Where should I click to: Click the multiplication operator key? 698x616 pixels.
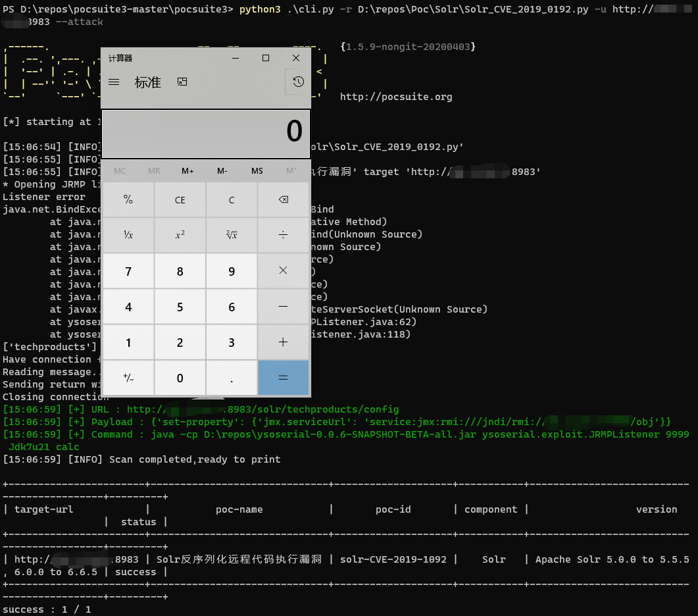coord(283,270)
